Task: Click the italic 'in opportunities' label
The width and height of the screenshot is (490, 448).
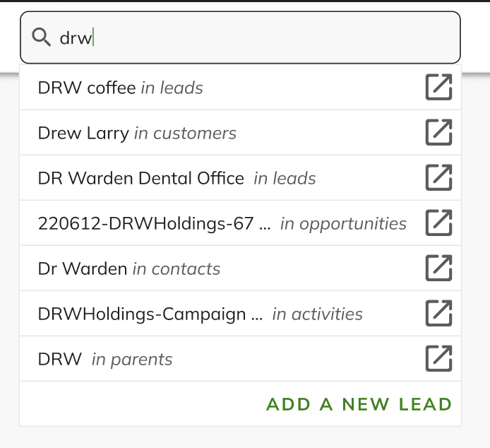Action: point(343,224)
